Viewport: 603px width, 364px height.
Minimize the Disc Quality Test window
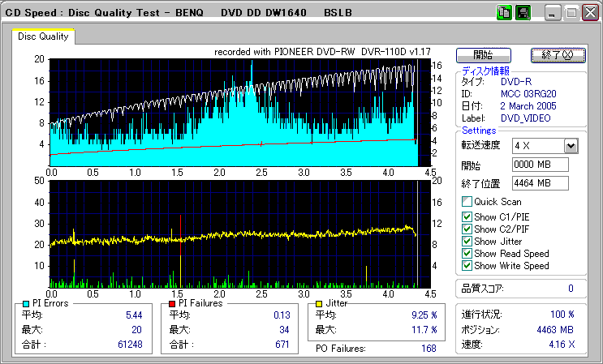tap(553, 13)
